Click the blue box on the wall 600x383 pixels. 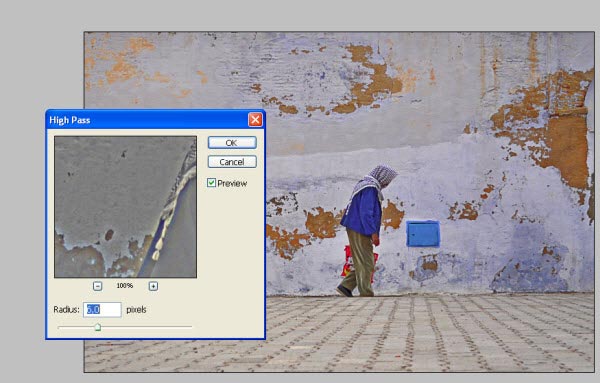(423, 234)
